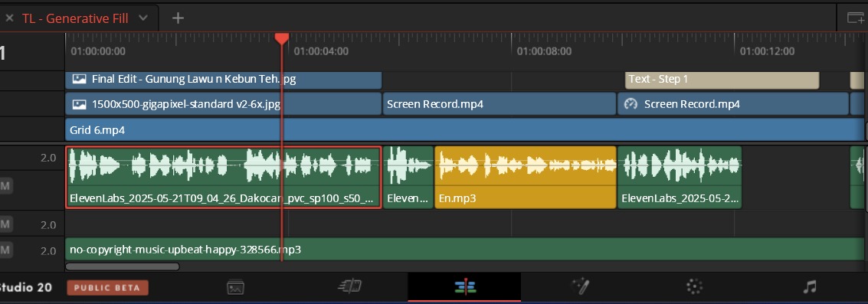
Task: Open the Color page
Action: (x=694, y=286)
